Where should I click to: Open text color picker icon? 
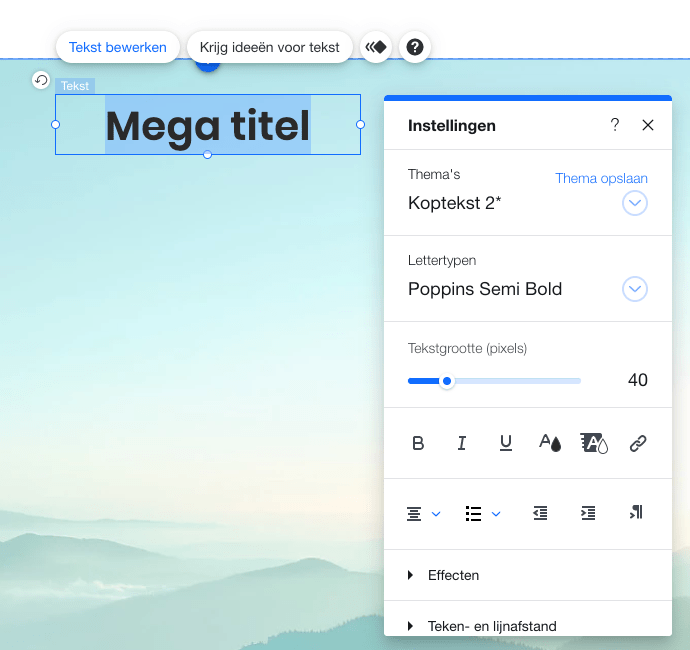coord(550,443)
